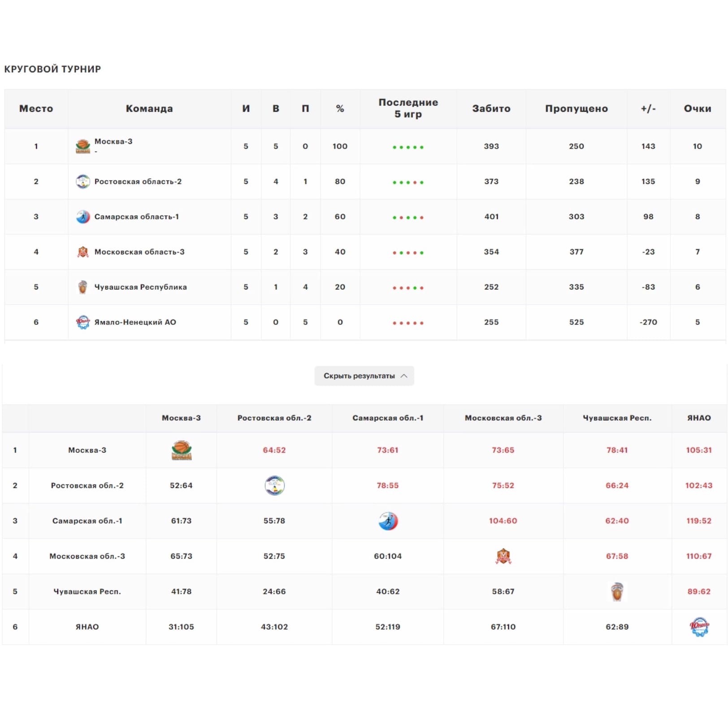Image resolution: width=728 pixels, height=728 pixels.
Task: Click the chevron arrow beside Скрыть результаты
Action: coord(404,376)
